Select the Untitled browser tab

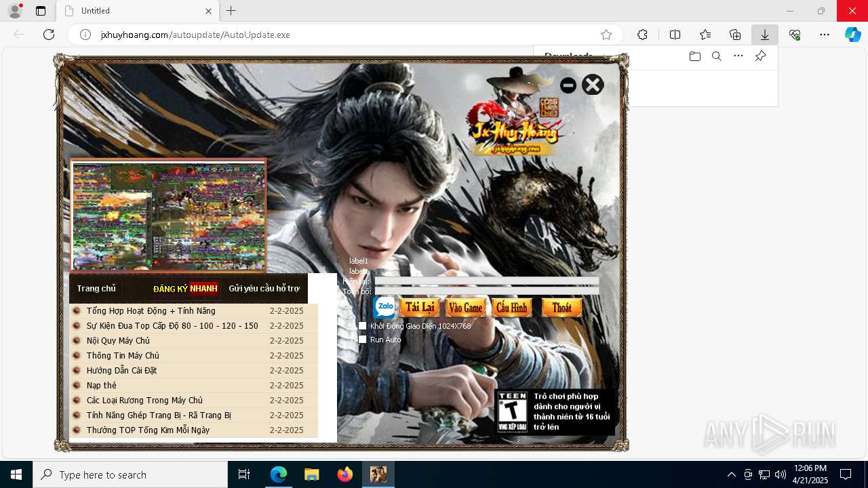pos(138,11)
